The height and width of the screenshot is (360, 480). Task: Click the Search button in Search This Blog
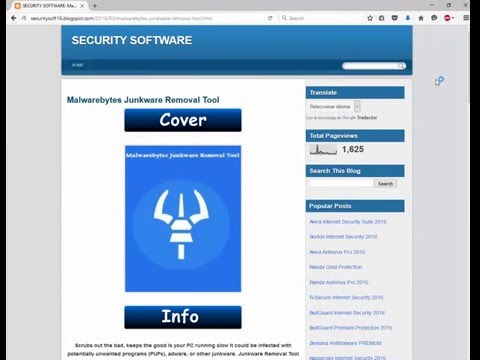pos(385,184)
